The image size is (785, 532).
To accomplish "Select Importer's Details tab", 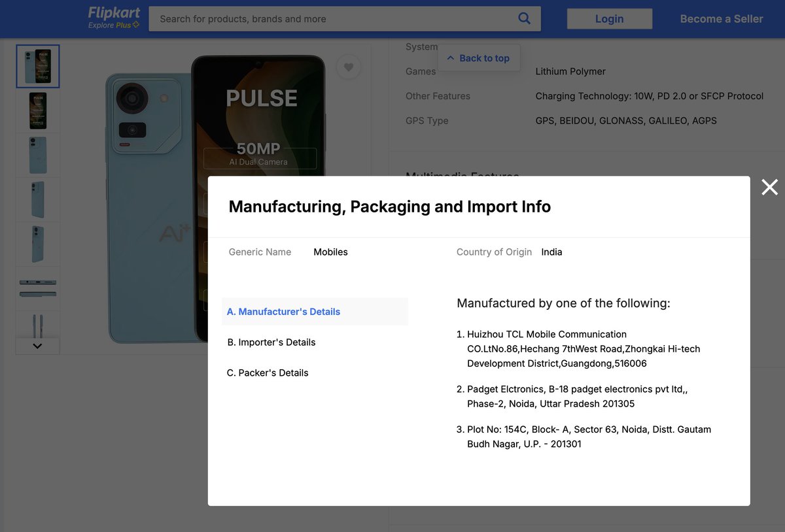I will pos(271,342).
